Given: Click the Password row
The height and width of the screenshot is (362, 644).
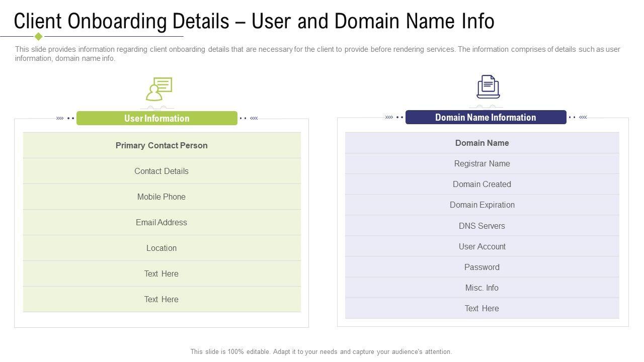Looking at the screenshot, I should tap(482, 267).
